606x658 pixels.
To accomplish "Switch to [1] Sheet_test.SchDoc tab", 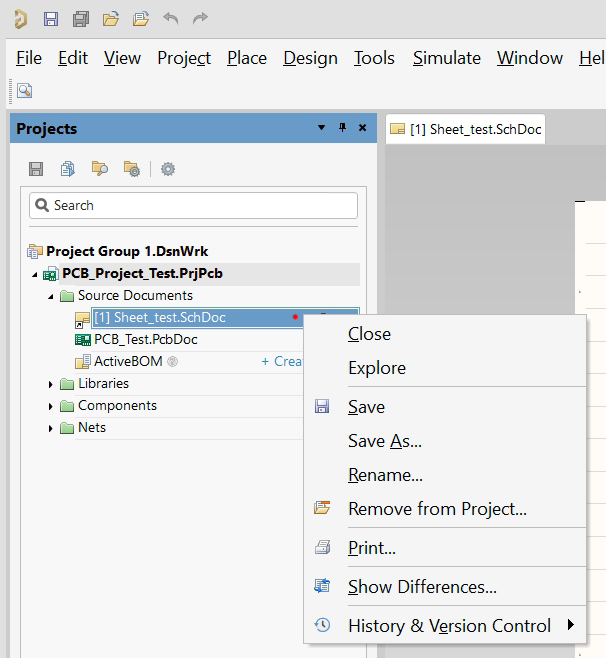I will point(465,129).
